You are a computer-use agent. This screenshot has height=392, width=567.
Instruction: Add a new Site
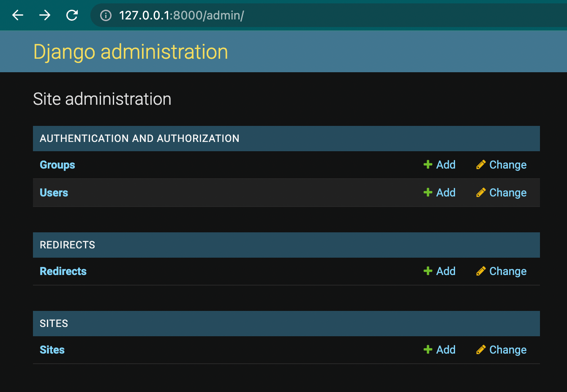446,350
